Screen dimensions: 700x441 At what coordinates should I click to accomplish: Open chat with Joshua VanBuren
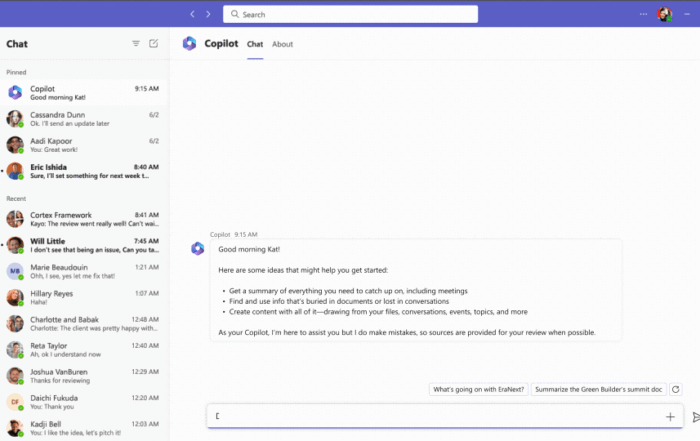click(83, 376)
